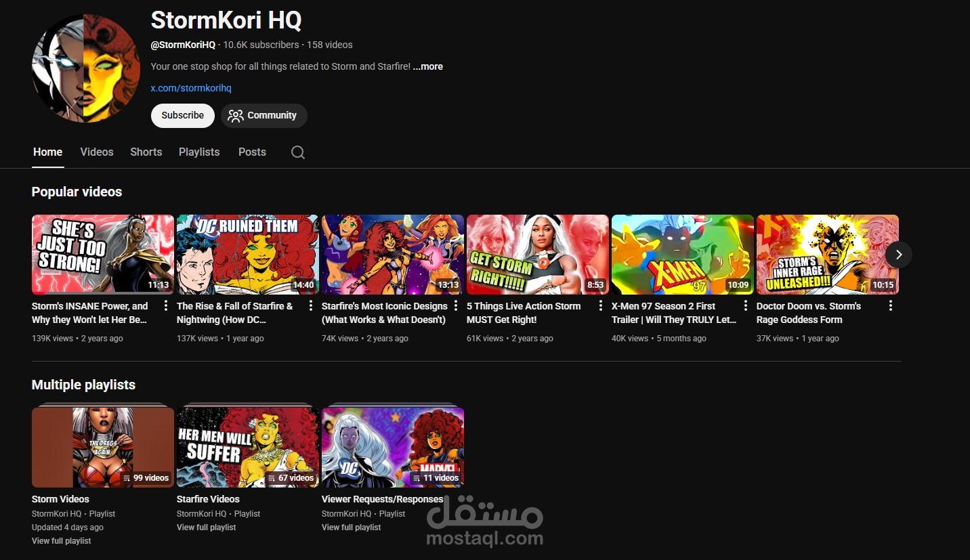
Task: Open three-dot menu for Rise & Fall of Starfire video
Action: coord(311,306)
